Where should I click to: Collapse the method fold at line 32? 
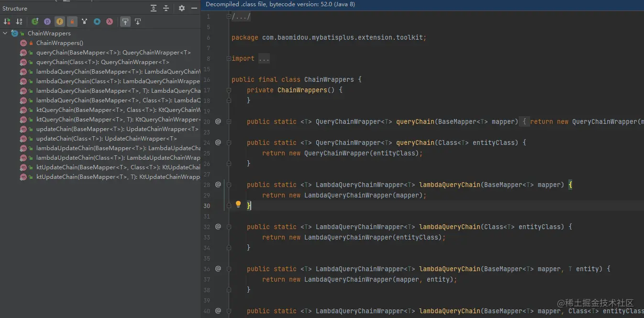(x=229, y=227)
